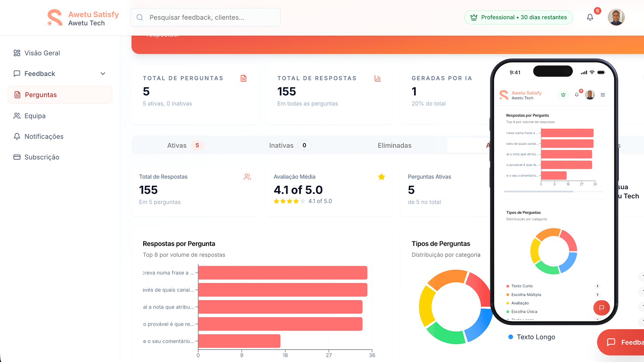The width and height of the screenshot is (644, 362).
Task: Click the Awetu Satisfy logo icon
Action: pyautogui.click(x=55, y=17)
